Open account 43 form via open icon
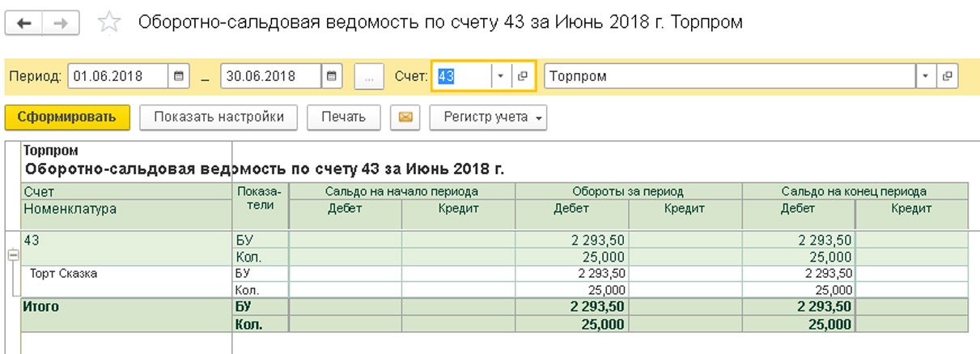980x354 pixels. (x=523, y=76)
